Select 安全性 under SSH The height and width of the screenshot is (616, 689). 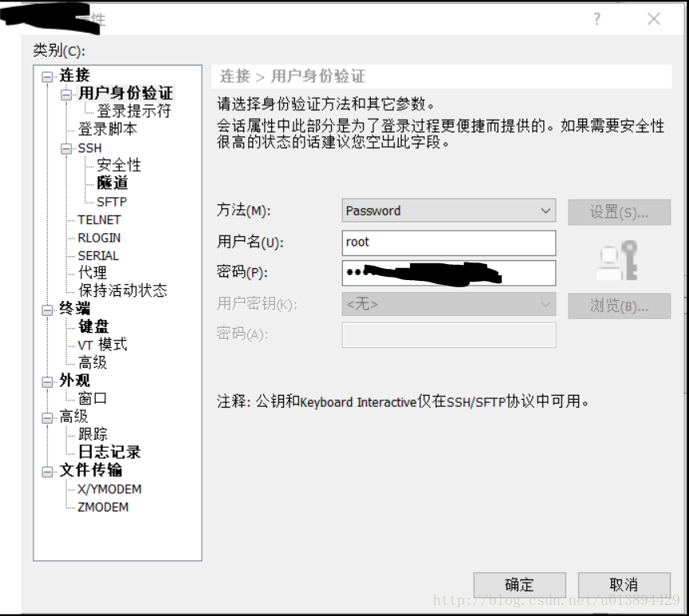(x=119, y=165)
